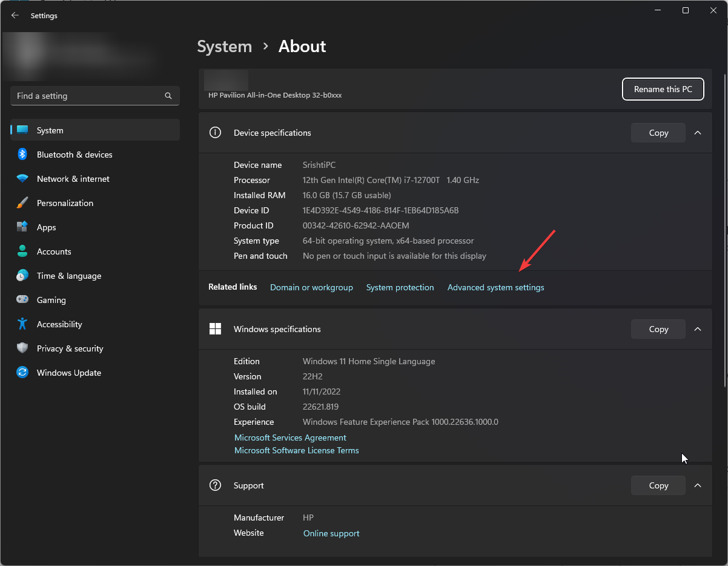Collapse the Device specifications section
Viewport: 728px width, 566px height.
[697, 132]
